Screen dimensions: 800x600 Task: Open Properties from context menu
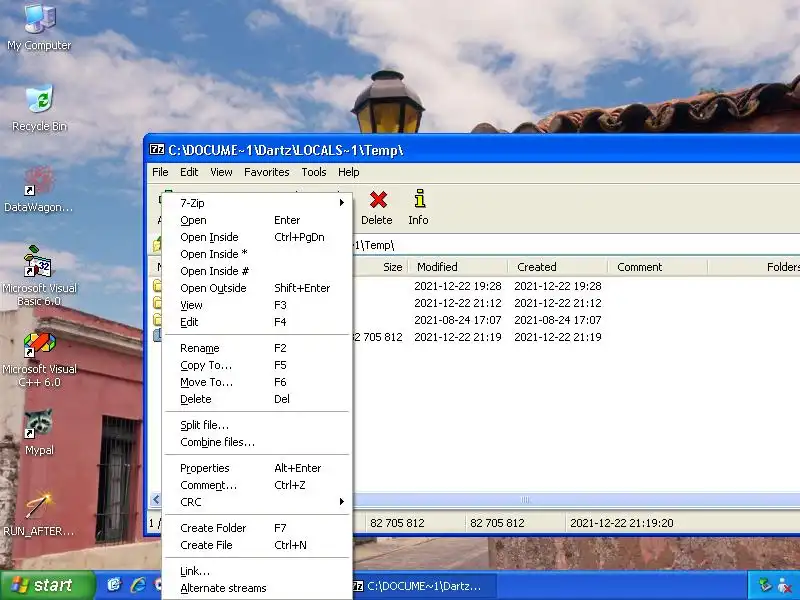pos(257,468)
